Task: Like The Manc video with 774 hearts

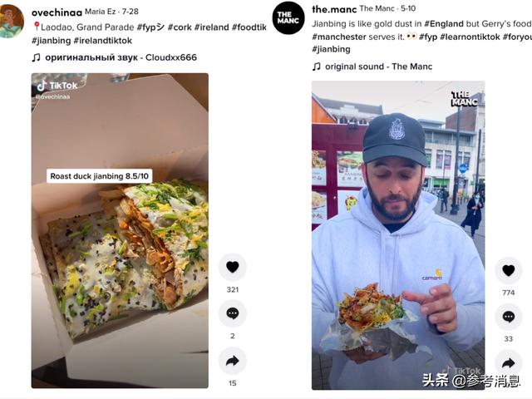Action: coord(508,270)
